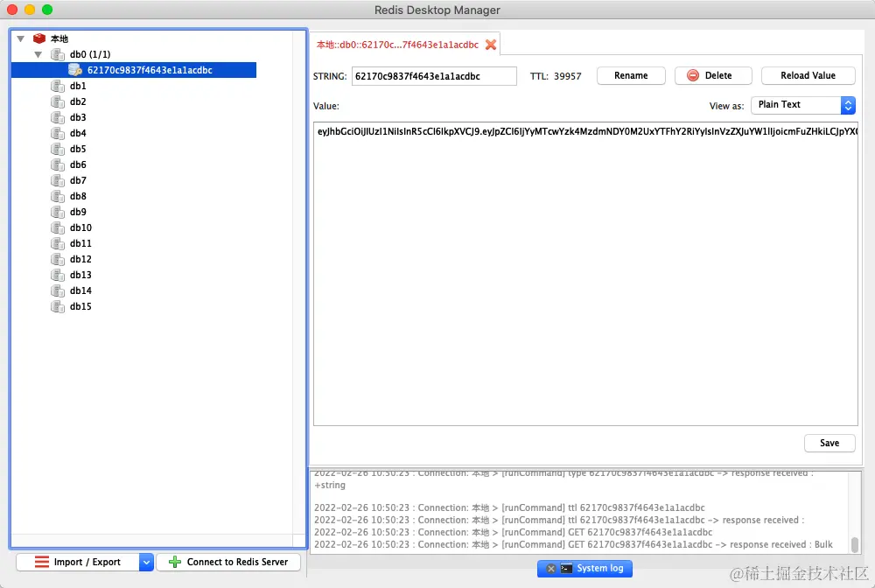Screen dimensions: 875x588
Task: Collapse the 本地 connection tree node
Action: click(21, 38)
